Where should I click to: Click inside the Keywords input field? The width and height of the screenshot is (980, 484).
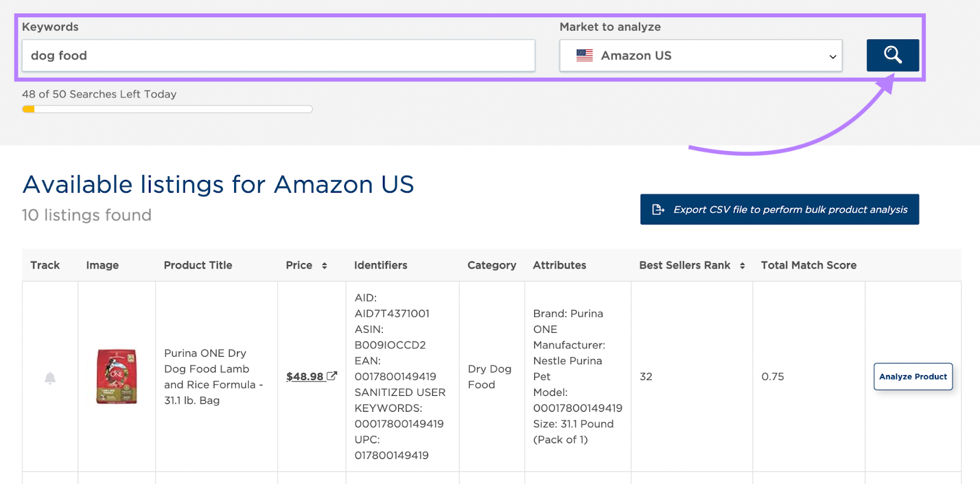[279, 55]
